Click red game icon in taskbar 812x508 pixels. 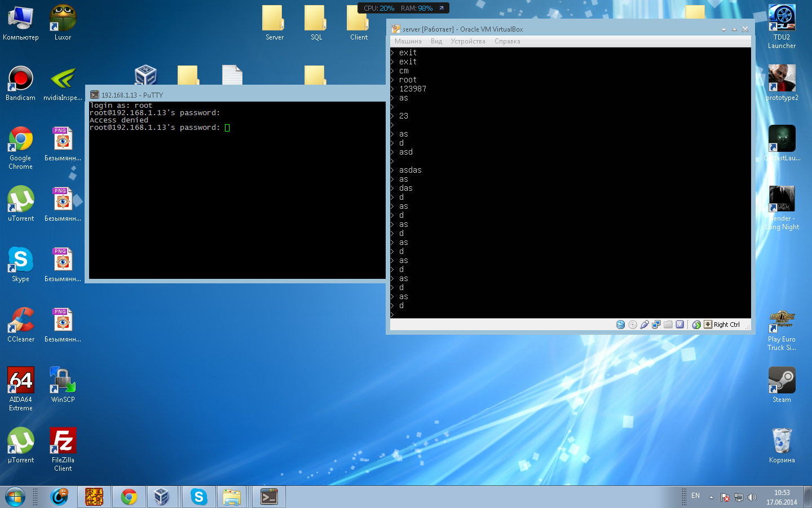point(94,497)
